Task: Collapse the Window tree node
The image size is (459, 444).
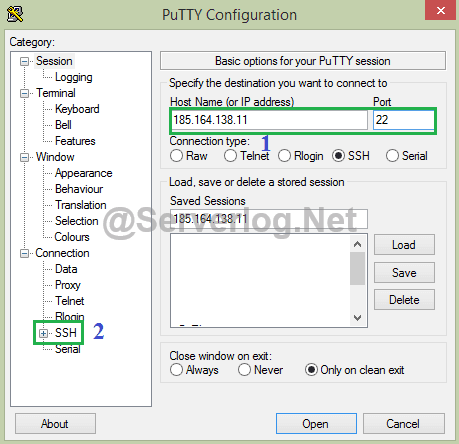Action: click(24, 157)
